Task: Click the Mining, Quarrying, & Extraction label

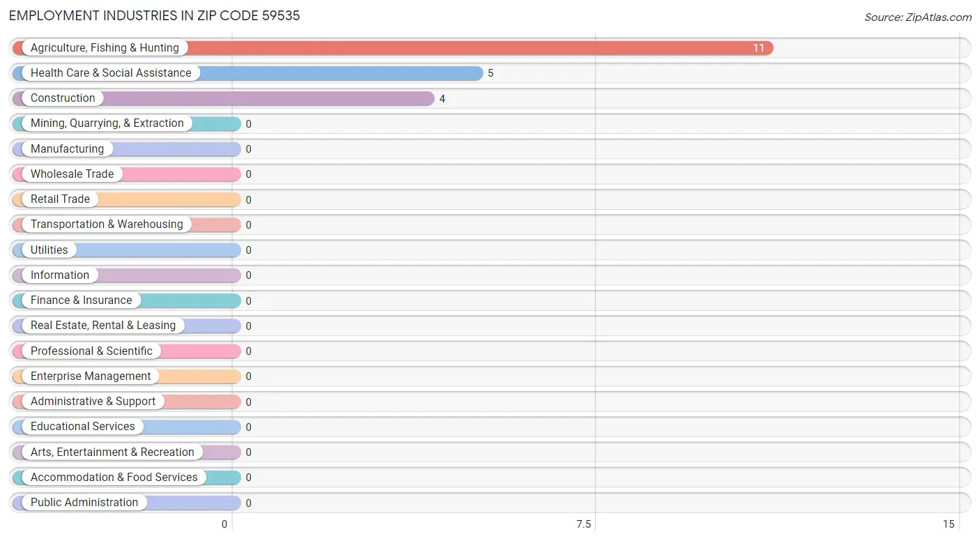Action: tap(107, 123)
